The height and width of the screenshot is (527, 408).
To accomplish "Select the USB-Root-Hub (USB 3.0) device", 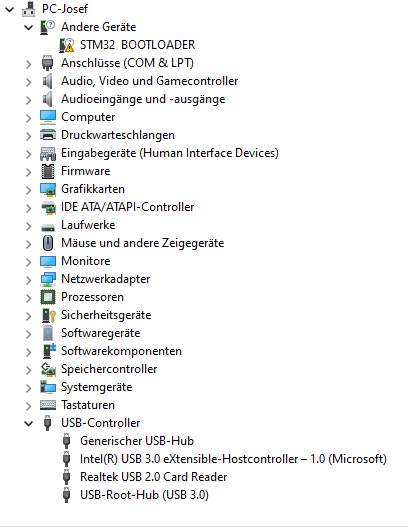I will coord(144,495).
